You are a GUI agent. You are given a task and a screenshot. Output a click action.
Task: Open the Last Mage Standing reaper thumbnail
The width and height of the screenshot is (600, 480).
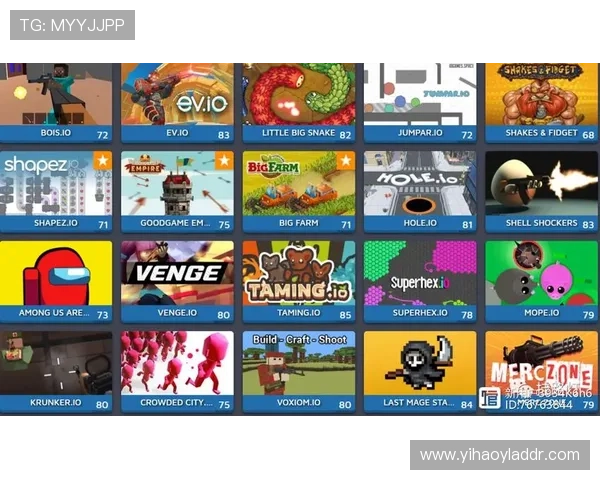420,363
